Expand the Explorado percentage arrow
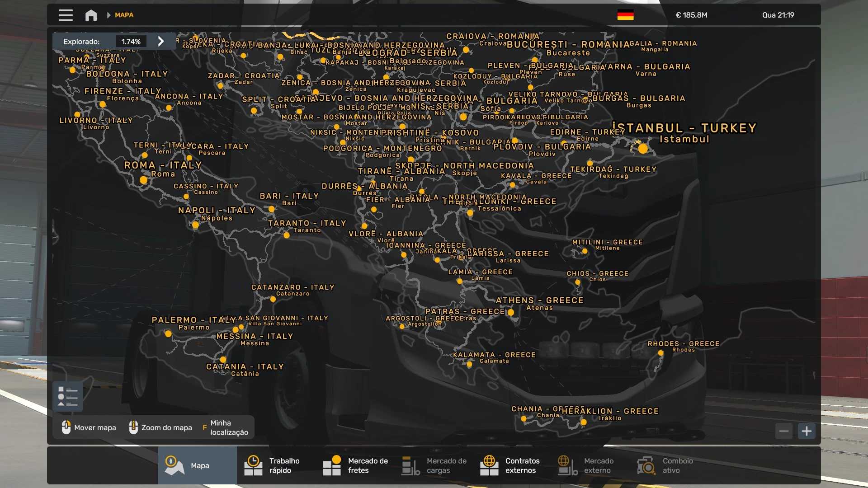Viewport: 868px width, 488px height. point(161,41)
